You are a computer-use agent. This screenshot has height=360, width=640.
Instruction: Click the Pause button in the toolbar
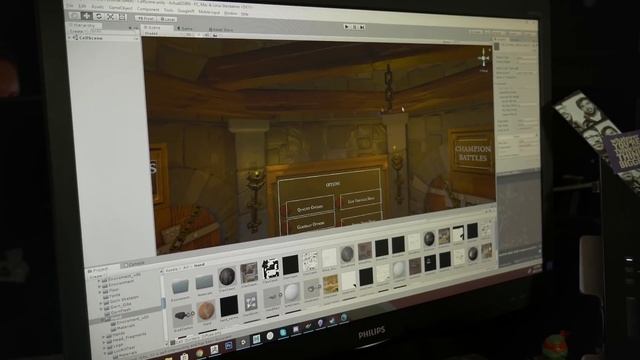click(x=354, y=27)
